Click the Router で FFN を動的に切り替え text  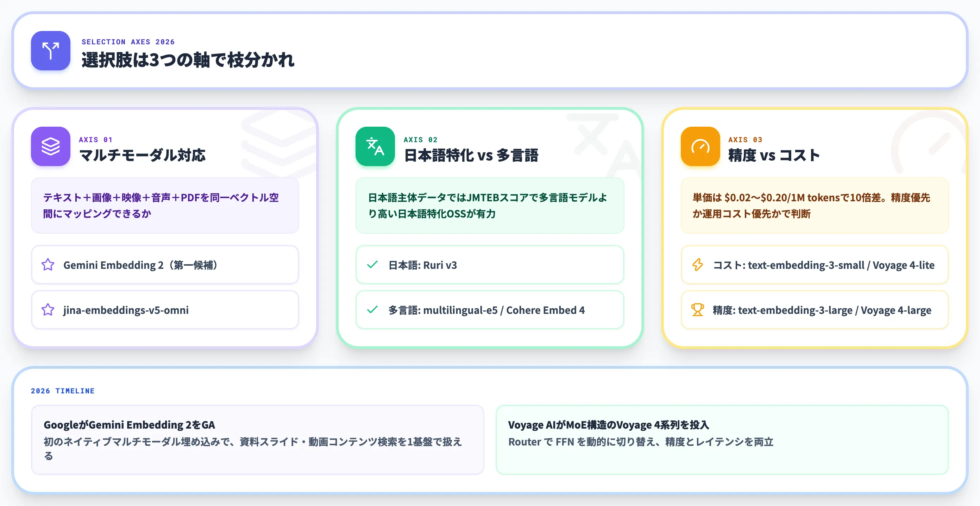click(641, 442)
